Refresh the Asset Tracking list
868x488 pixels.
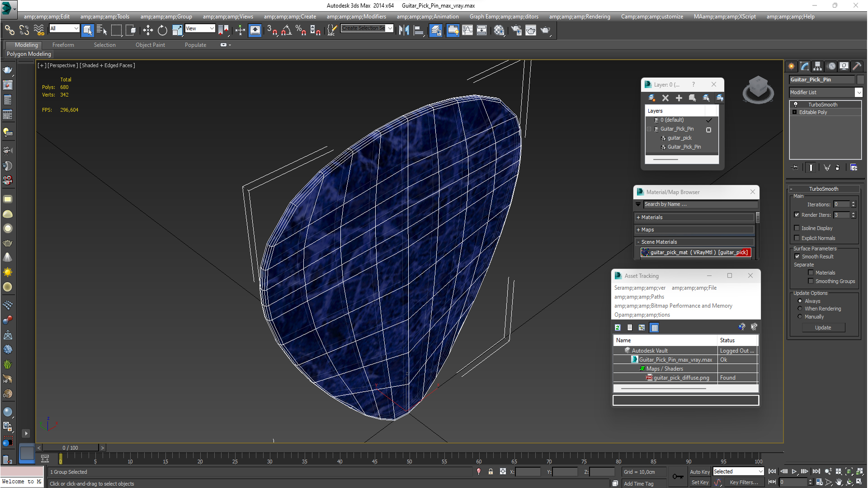point(618,328)
